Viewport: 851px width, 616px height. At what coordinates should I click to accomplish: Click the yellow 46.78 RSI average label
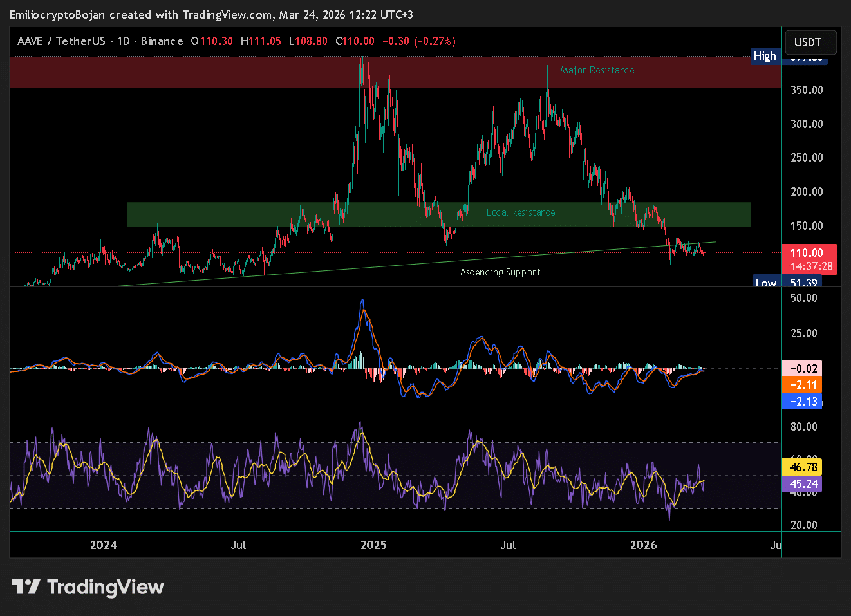[x=803, y=467]
